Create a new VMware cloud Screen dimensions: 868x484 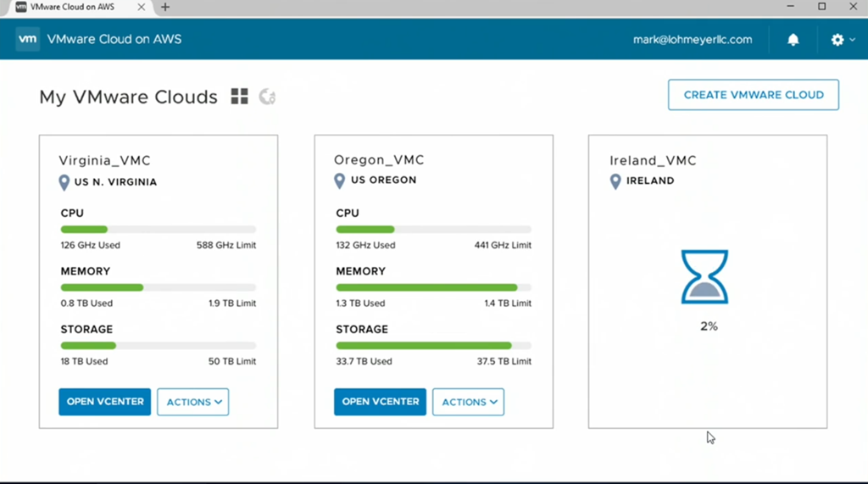click(x=753, y=95)
